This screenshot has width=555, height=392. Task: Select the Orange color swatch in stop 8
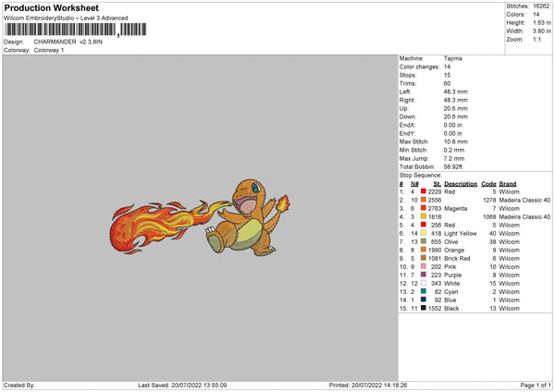(x=424, y=250)
